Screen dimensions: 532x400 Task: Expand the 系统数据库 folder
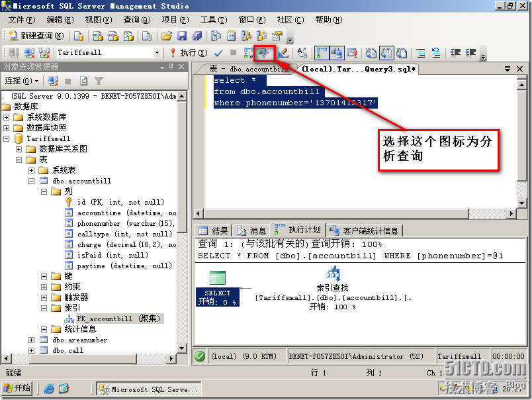pos(7,117)
